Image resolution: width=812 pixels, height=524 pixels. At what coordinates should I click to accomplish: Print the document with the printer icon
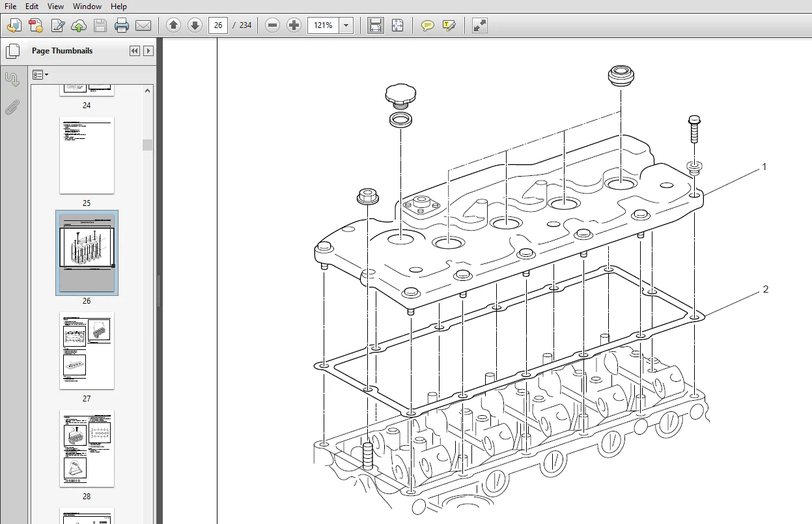click(x=122, y=25)
